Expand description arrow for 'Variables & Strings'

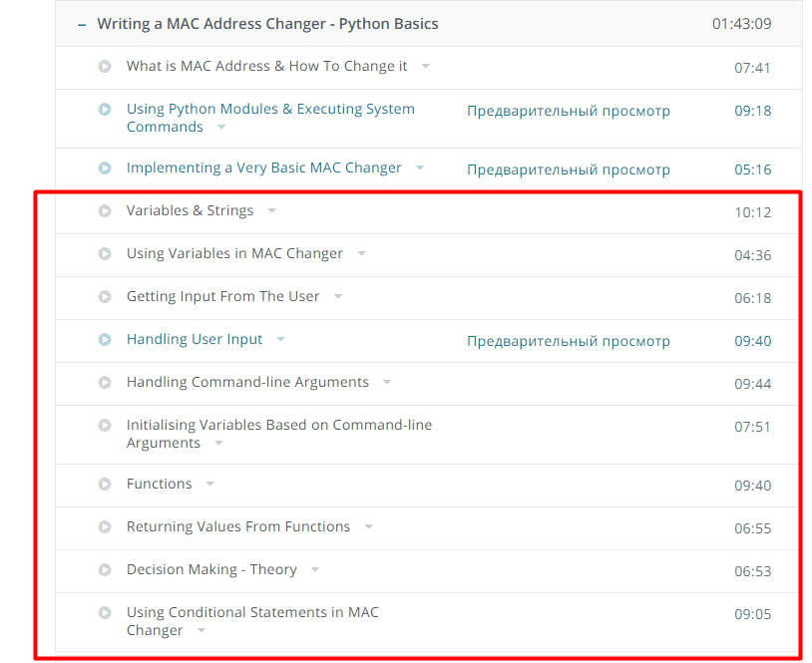pos(271,211)
